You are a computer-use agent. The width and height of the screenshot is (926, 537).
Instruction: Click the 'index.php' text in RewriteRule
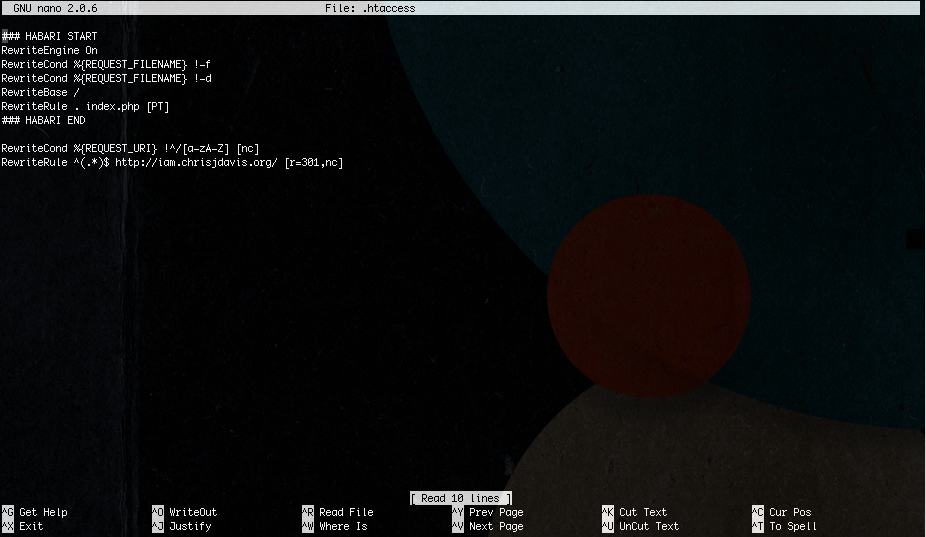tap(113, 106)
